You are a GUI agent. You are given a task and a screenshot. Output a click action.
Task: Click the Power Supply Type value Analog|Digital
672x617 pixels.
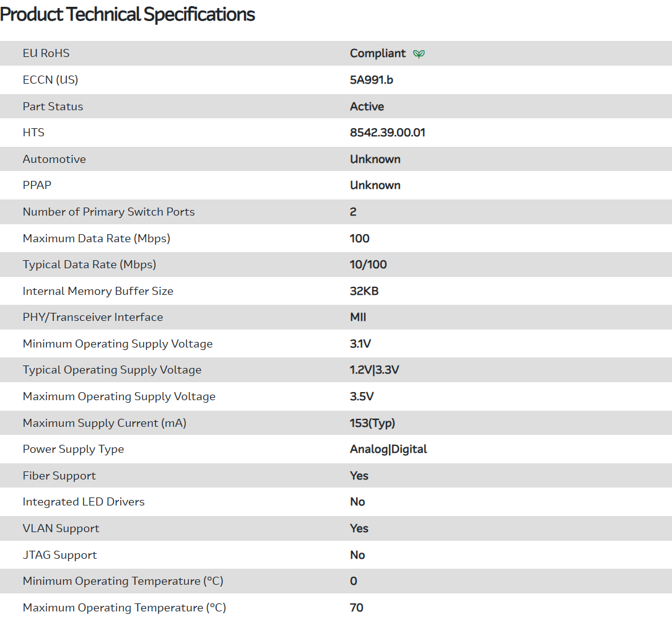pyautogui.click(x=388, y=449)
